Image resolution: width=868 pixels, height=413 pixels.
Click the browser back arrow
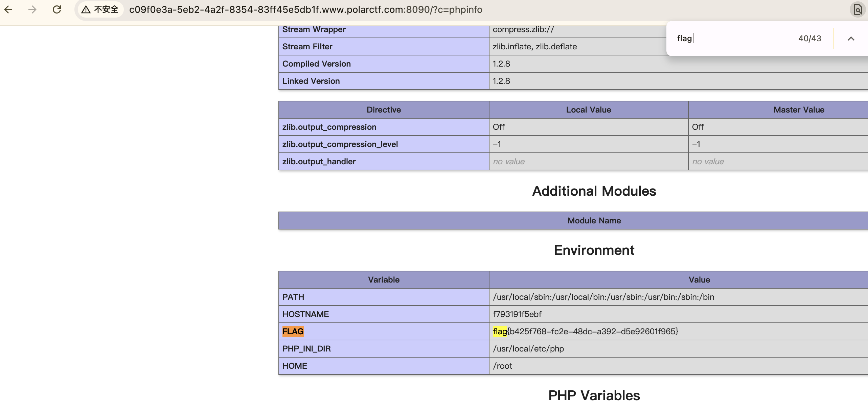click(9, 9)
